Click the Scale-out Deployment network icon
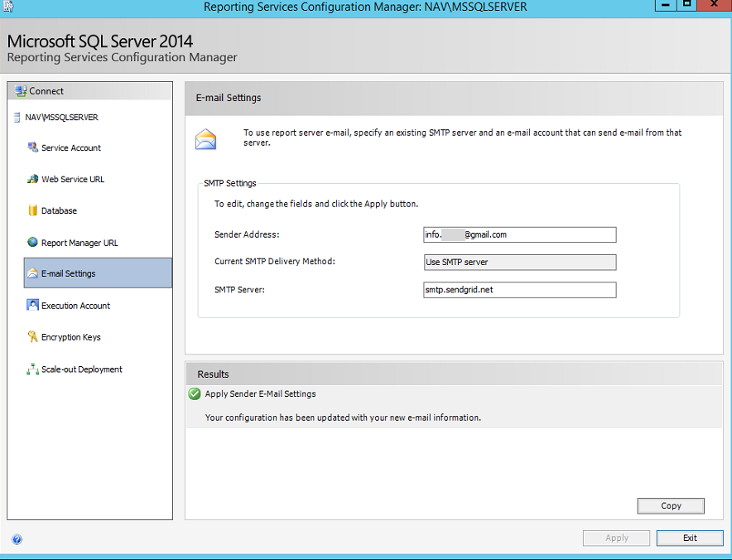Screen dimensions: 732x560 coord(33,369)
